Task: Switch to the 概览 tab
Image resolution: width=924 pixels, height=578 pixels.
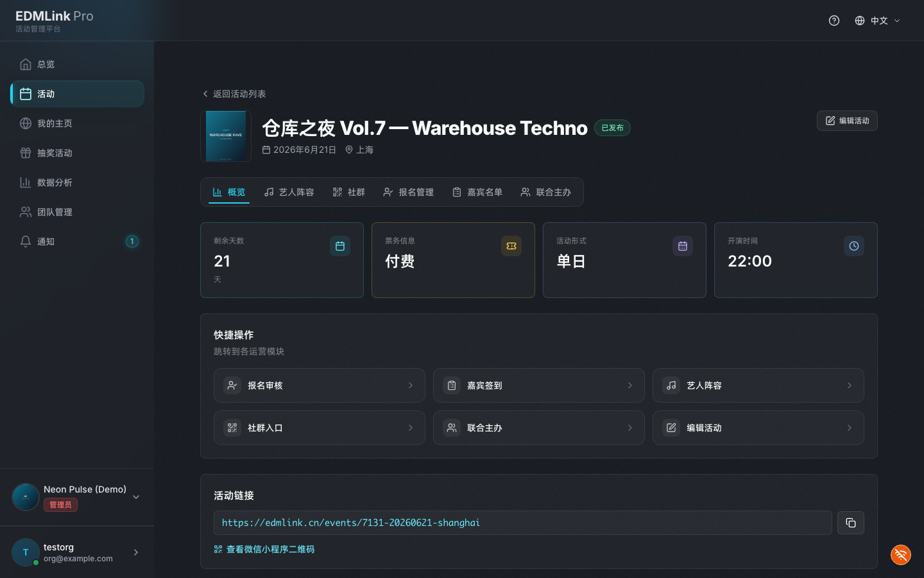Action: coord(229,192)
